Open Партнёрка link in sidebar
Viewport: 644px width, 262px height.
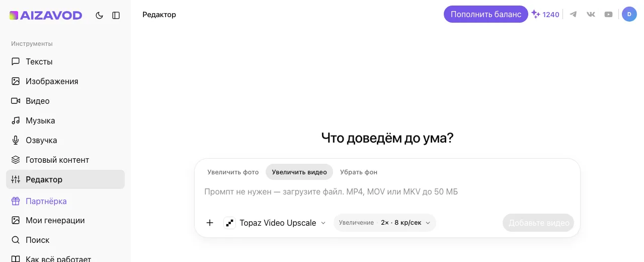(65, 201)
